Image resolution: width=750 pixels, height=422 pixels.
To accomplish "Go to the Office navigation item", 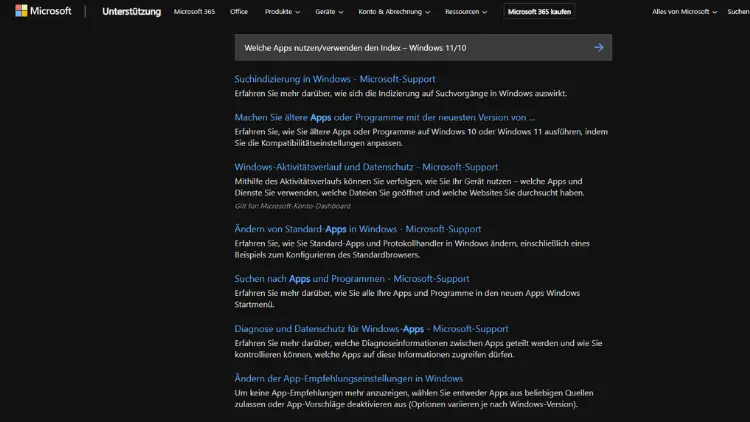I will [x=239, y=11].
